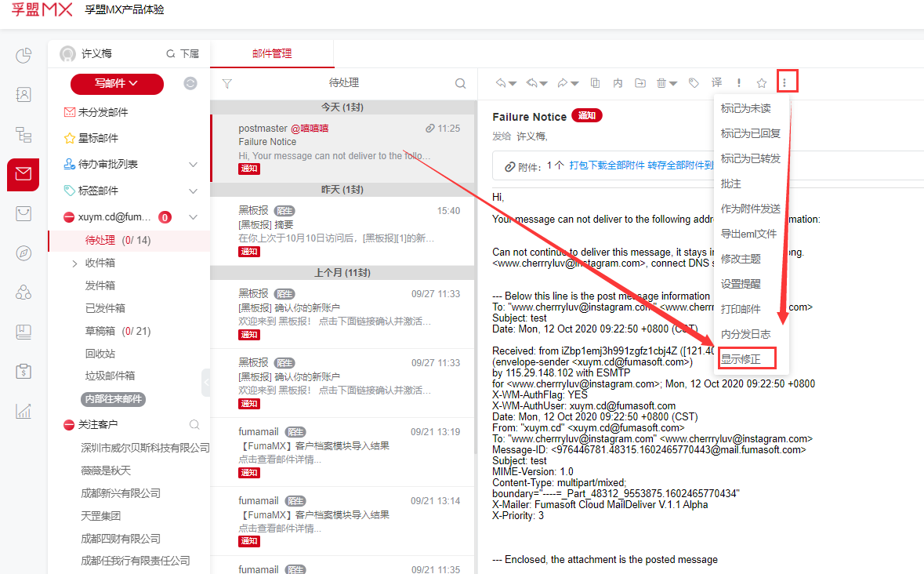Open the contacts icon in left sidebar

pyautogui.click(x=24, y=95)
